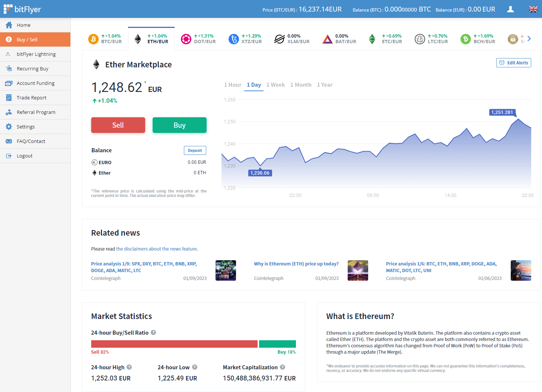Open the news feature disclaimers link

(x=156, y=249)
